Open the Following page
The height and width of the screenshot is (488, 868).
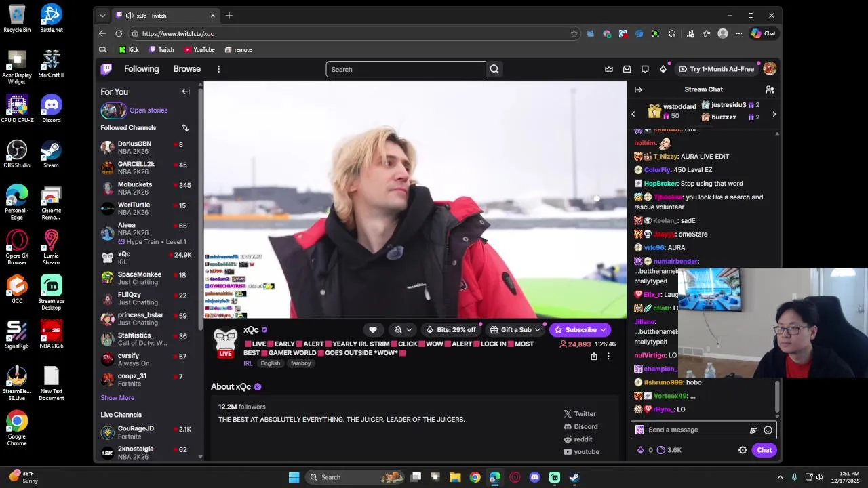click(141, 69)
